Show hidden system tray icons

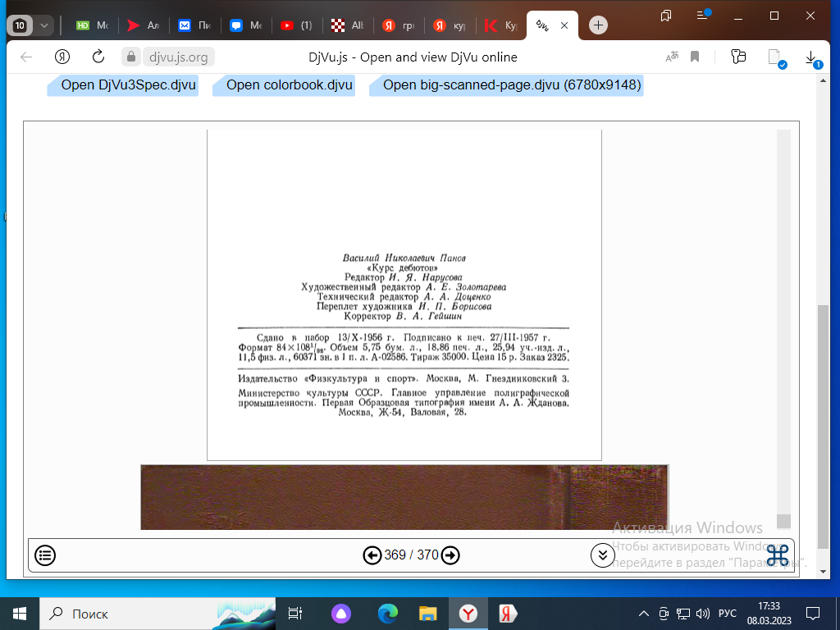pyautogui.click(x=645, y=614)
